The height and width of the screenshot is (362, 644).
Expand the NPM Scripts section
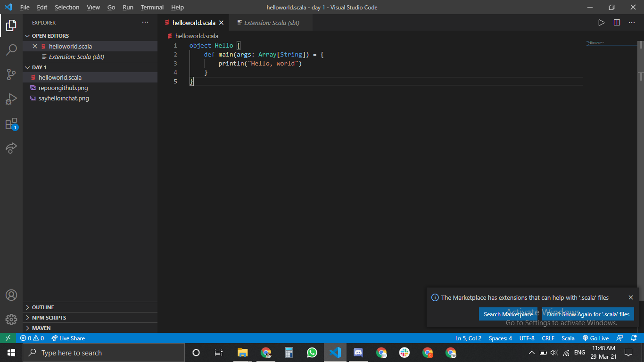click(x=90, y=318)
